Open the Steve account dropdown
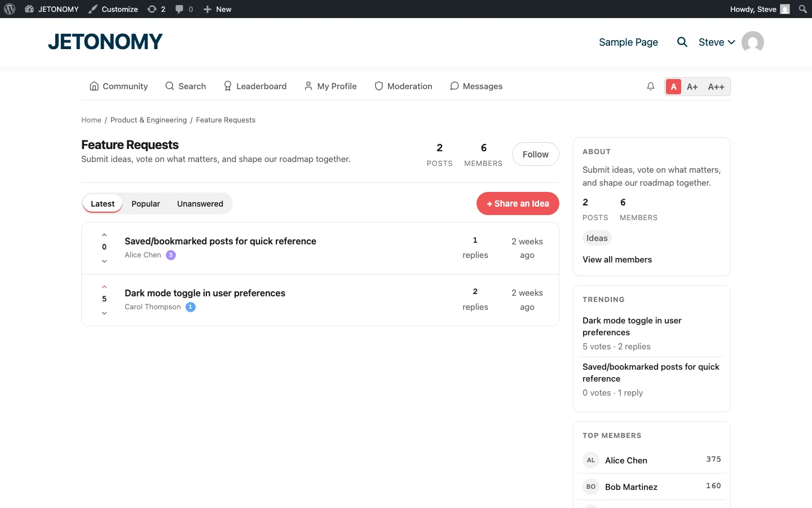Image resolution: width=812 pixels, height=508 pixels. coord(716,42)
